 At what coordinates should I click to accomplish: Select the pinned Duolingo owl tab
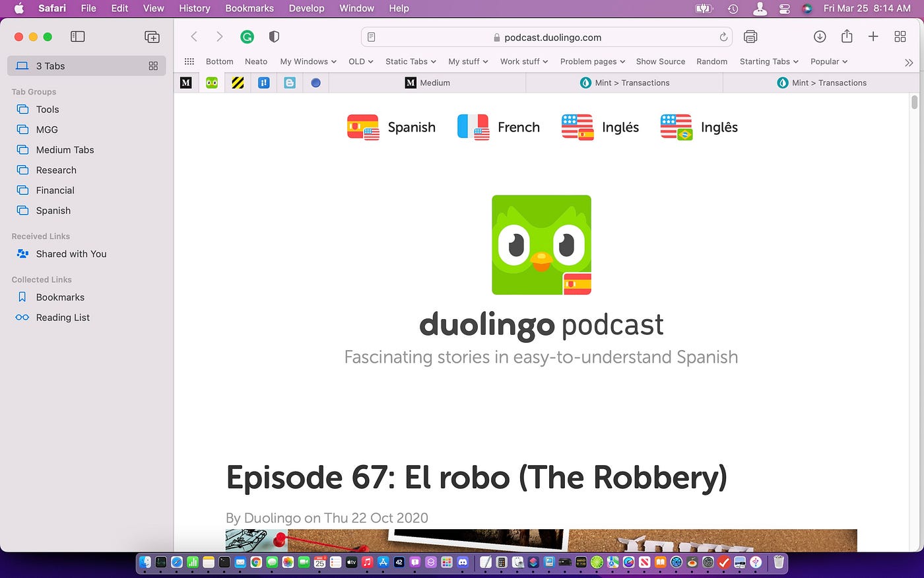(212, 83)
